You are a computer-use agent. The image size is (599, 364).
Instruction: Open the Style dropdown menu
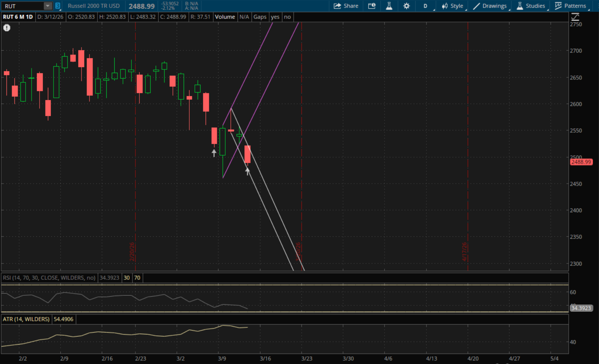pyautogui.click(x=453, y=6)
